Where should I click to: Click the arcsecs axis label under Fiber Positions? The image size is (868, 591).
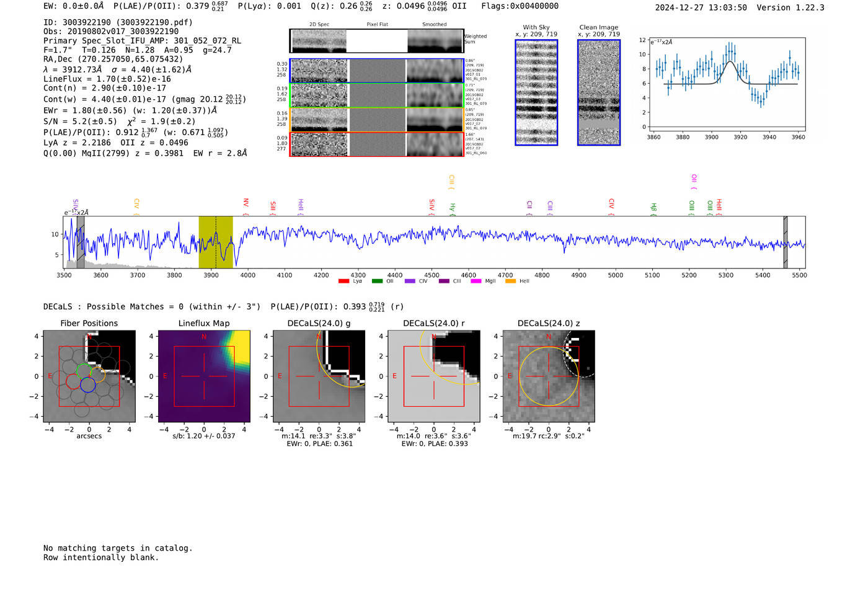(89, 436)
